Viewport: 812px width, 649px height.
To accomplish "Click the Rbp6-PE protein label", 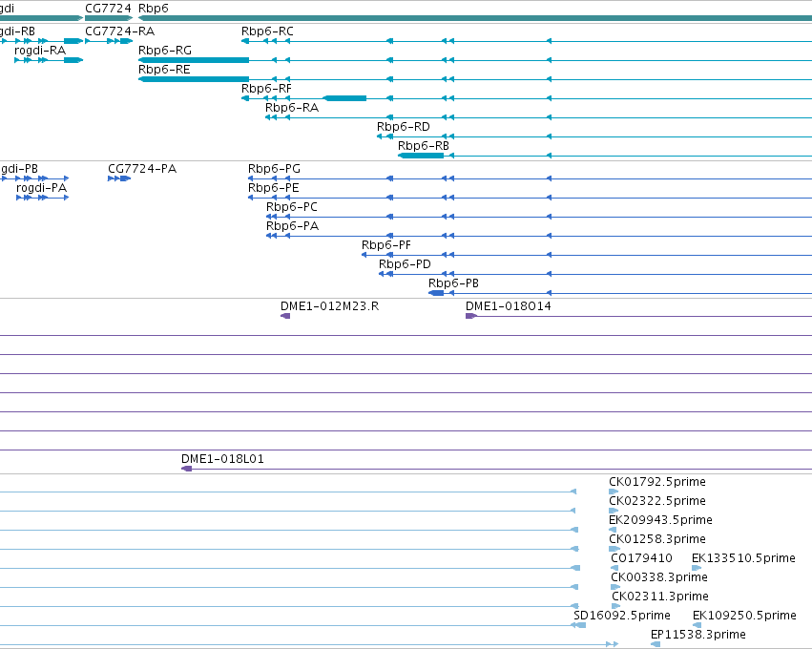I will (x=274, y=188).
